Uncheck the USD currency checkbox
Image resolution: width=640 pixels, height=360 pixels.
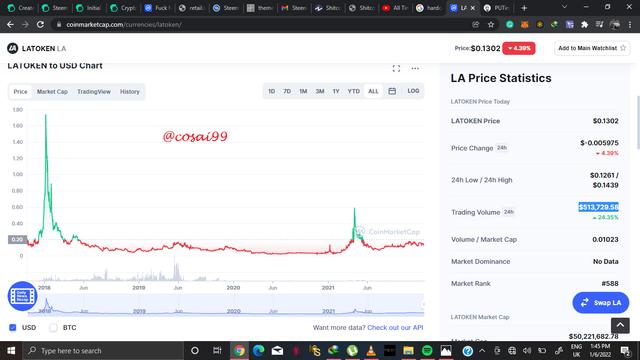pyautogui.click(x=13, y=327)
